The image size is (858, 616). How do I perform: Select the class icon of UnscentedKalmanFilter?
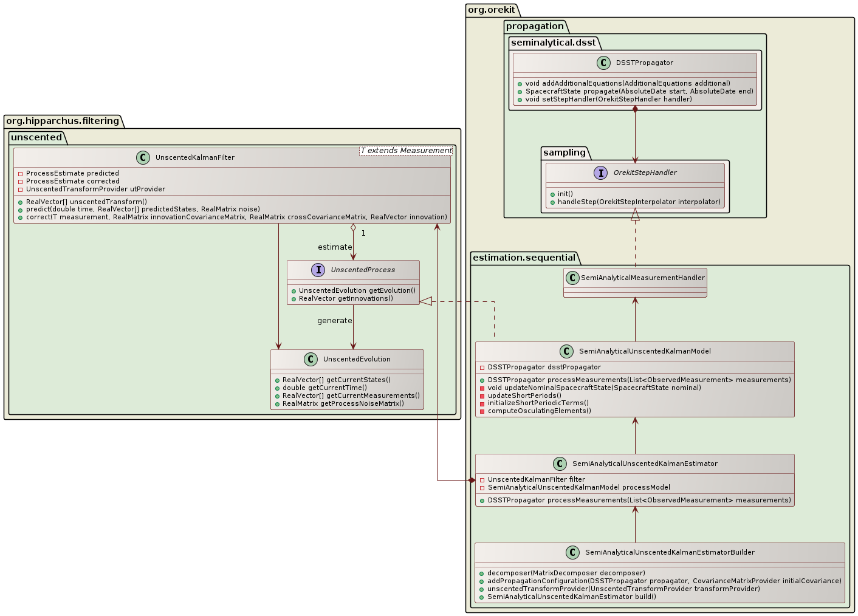point(143,157)
